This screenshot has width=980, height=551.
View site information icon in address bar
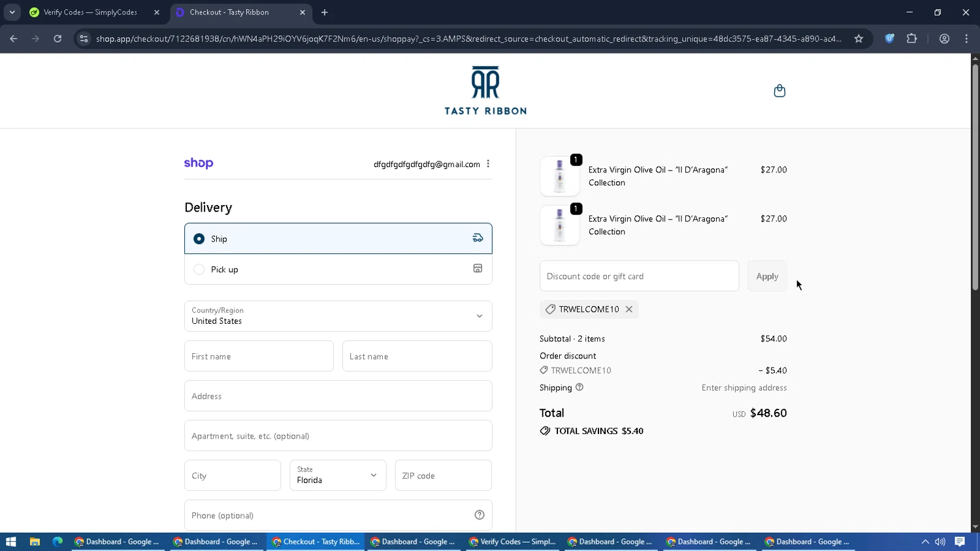click(x=84, y=39)
